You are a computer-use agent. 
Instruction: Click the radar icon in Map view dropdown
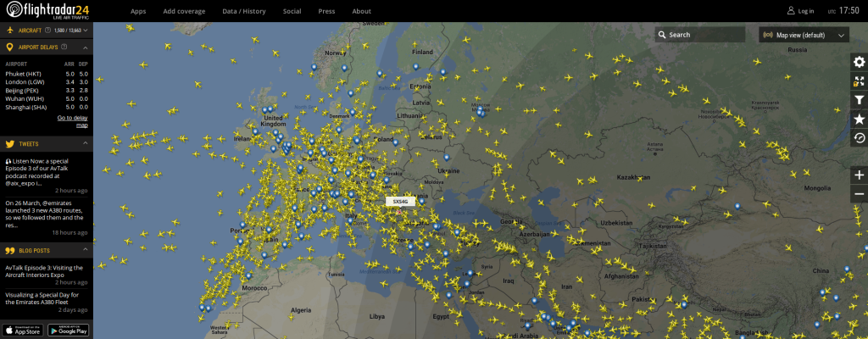[768, 35]
